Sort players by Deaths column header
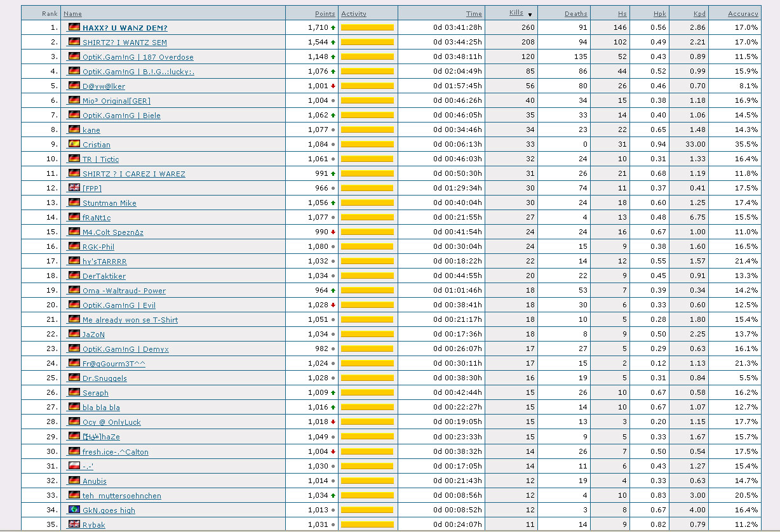 click(x=575, y=13)
